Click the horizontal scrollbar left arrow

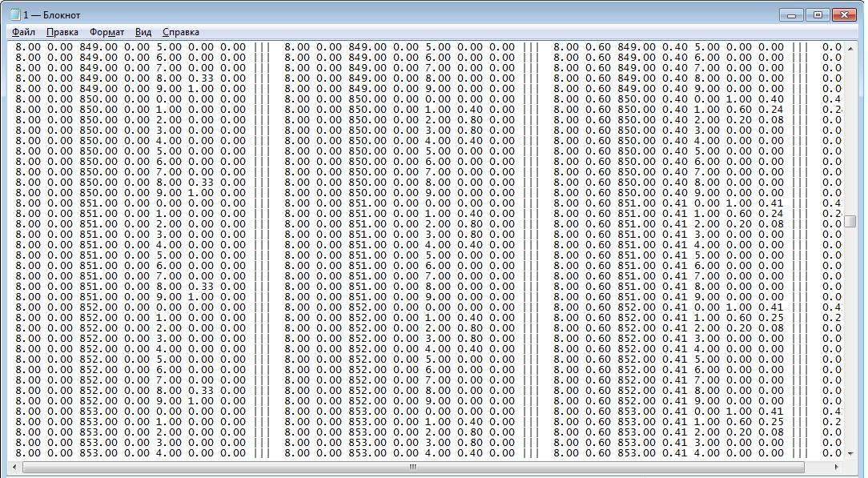(x=15, y=467)
